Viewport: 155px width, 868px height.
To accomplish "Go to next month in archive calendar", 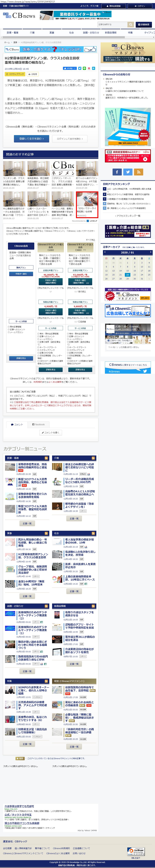I will click(150, 252).
